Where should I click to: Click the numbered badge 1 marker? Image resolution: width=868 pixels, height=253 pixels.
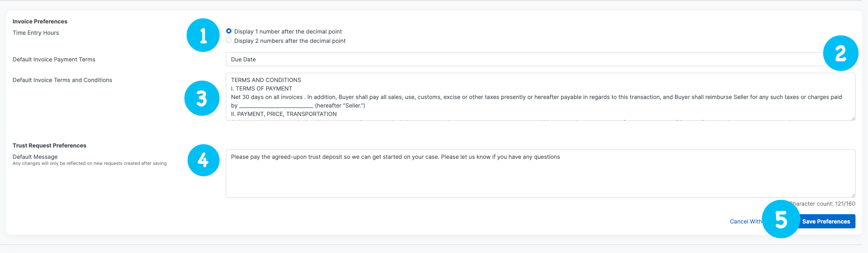(203, 35)
